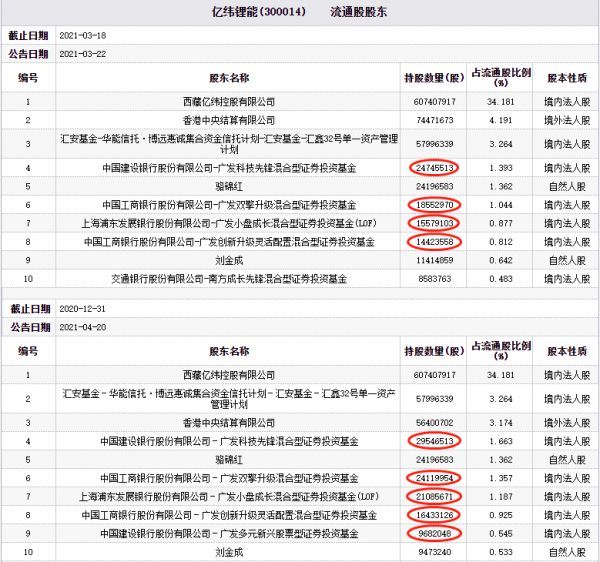Click the holding value 29546513

tap(435, 441)
